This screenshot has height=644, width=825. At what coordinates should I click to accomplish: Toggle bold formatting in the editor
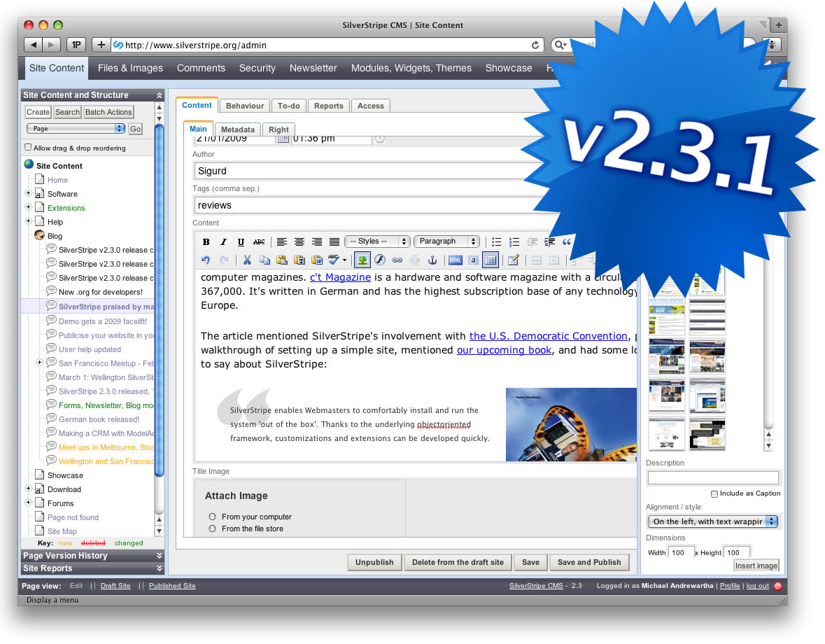(206, 241)
